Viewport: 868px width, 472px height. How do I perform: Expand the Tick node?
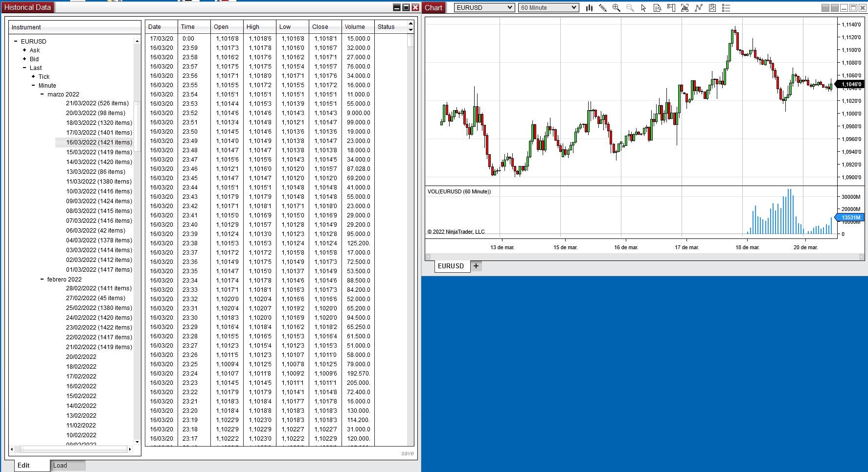point(33,76)
